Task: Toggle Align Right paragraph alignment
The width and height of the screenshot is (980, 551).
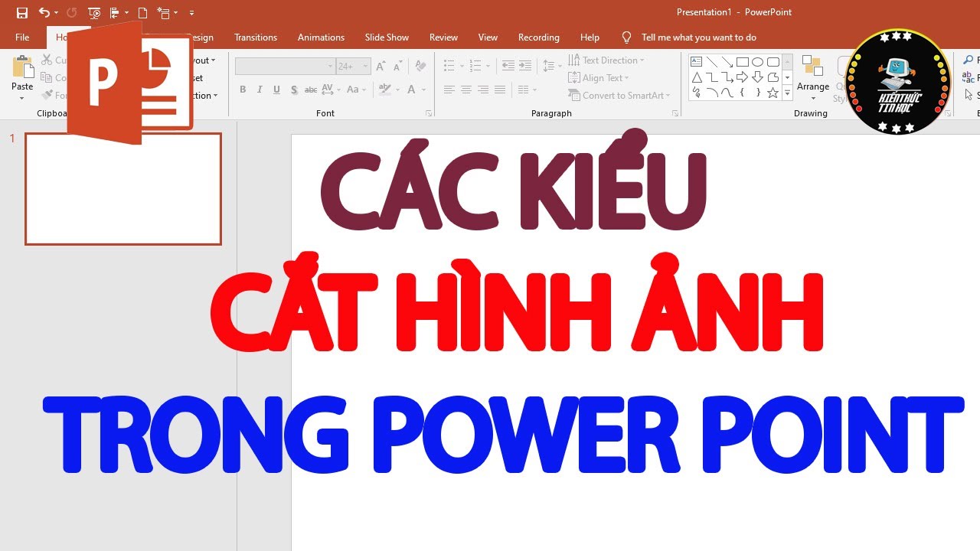Action: tap(482, 90)
